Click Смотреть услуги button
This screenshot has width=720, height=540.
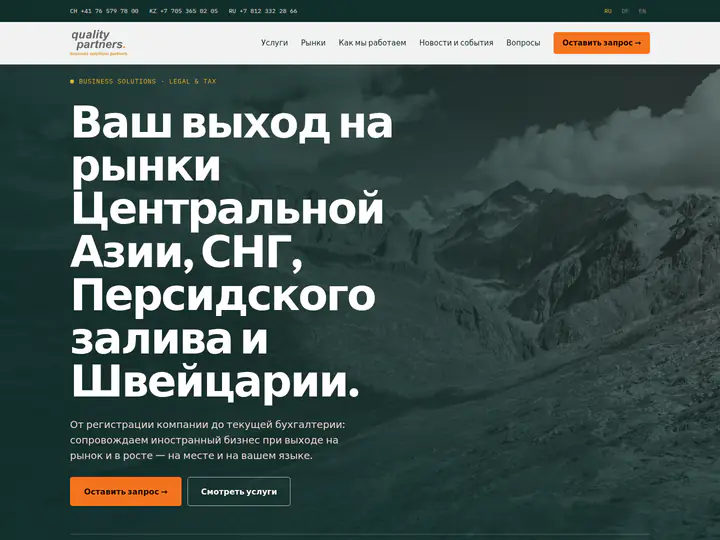click(239, 491)
